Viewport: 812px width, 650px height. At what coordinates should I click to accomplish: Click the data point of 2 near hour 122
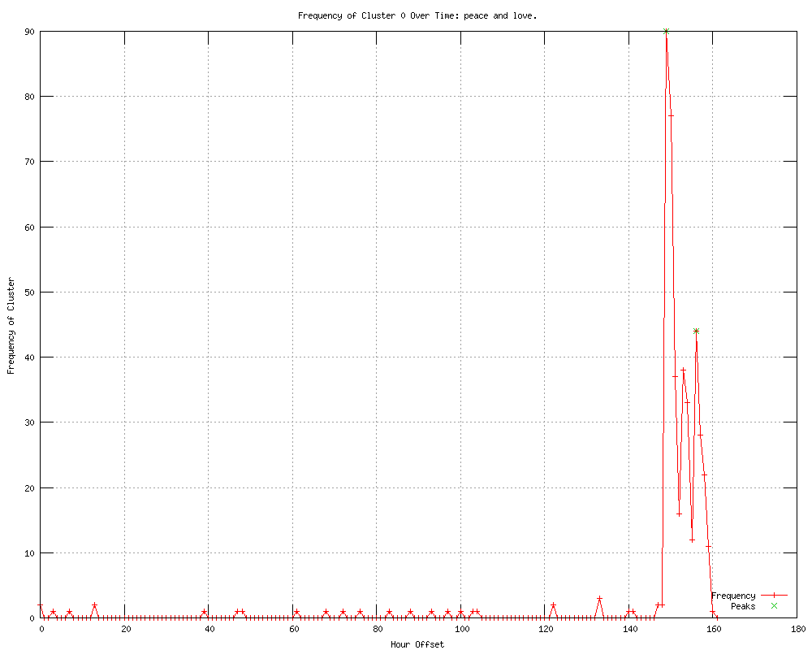pyautogui.click(x=553, y=605)
